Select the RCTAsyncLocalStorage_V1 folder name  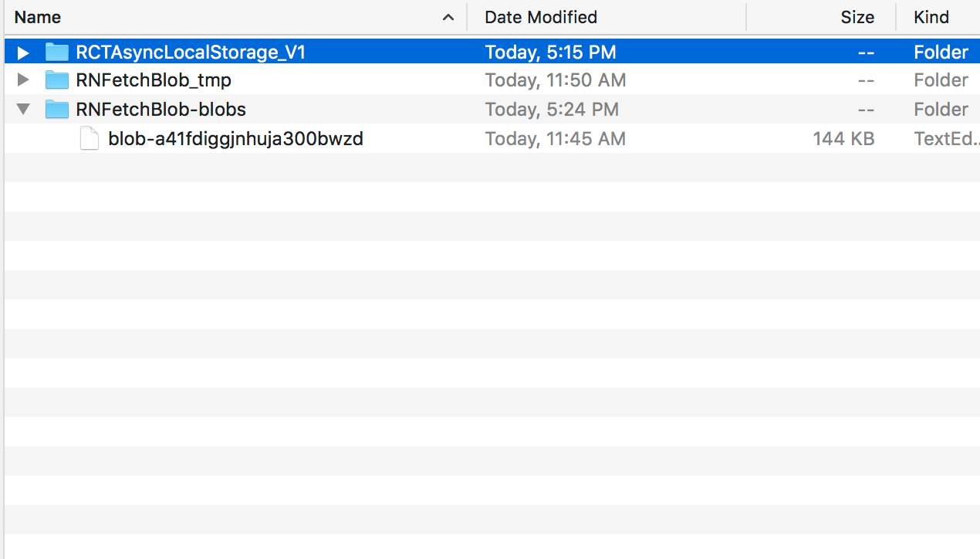pyautogui.click(x=191, y=53)
